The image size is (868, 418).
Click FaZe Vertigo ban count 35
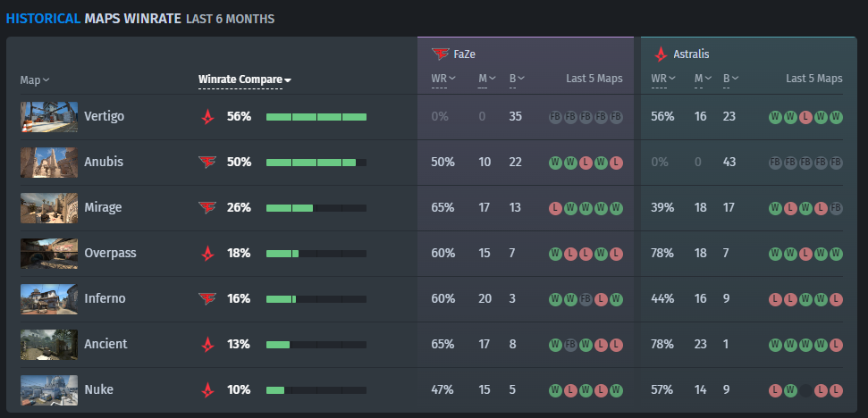516,117
